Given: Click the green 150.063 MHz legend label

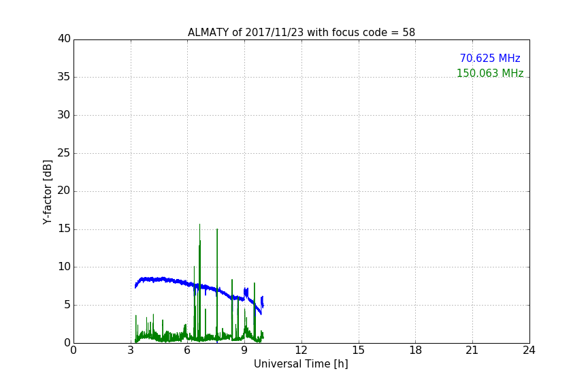Looking at the screenshot, I should point(490,73).
